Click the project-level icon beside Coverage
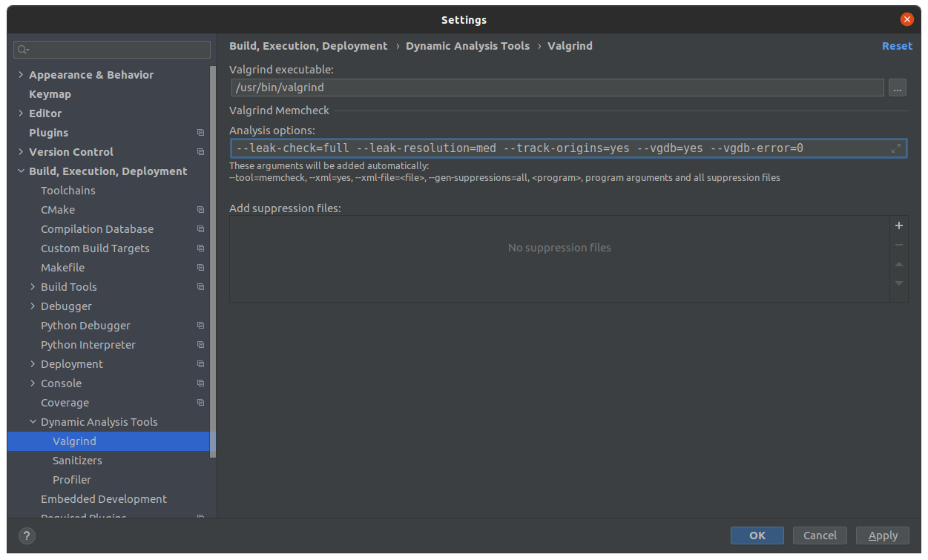The height and width of the screenshot is (560, 928). (x=200, y=403)
